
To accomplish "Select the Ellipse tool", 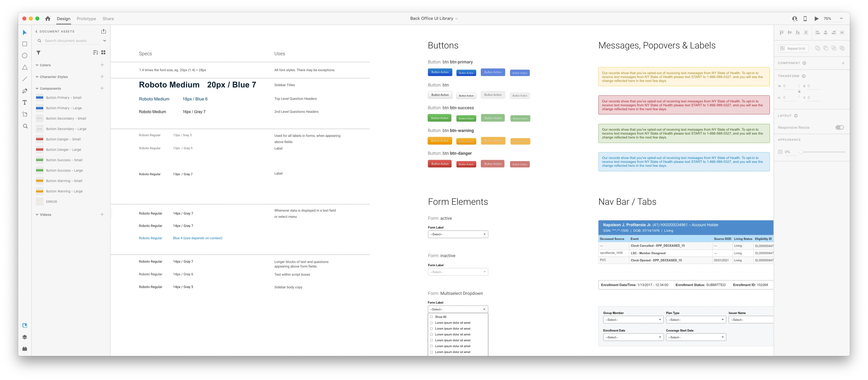I will 25,55.
